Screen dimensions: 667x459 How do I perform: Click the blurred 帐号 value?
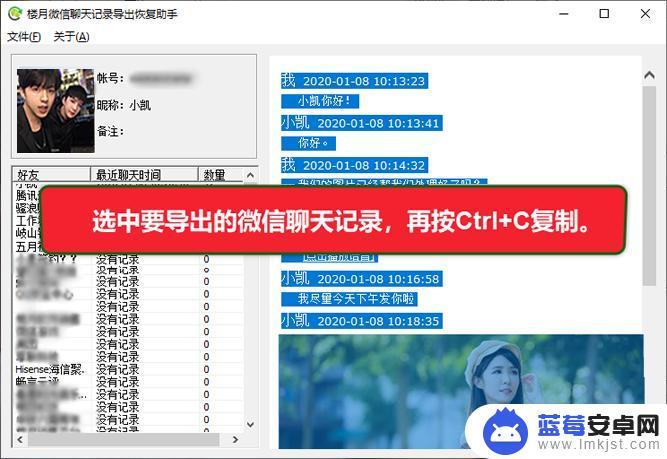(x=160, y=79)
